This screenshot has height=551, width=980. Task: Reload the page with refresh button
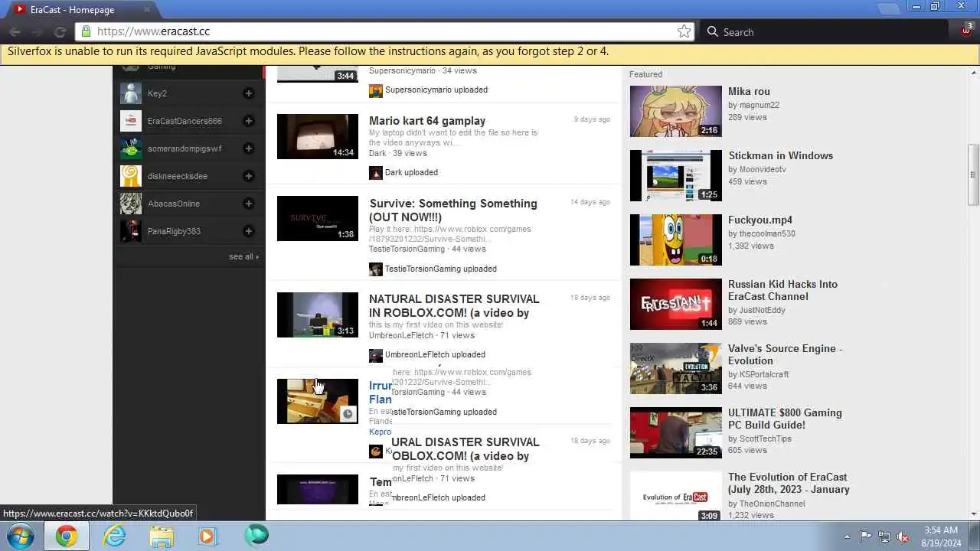(60, 31)
